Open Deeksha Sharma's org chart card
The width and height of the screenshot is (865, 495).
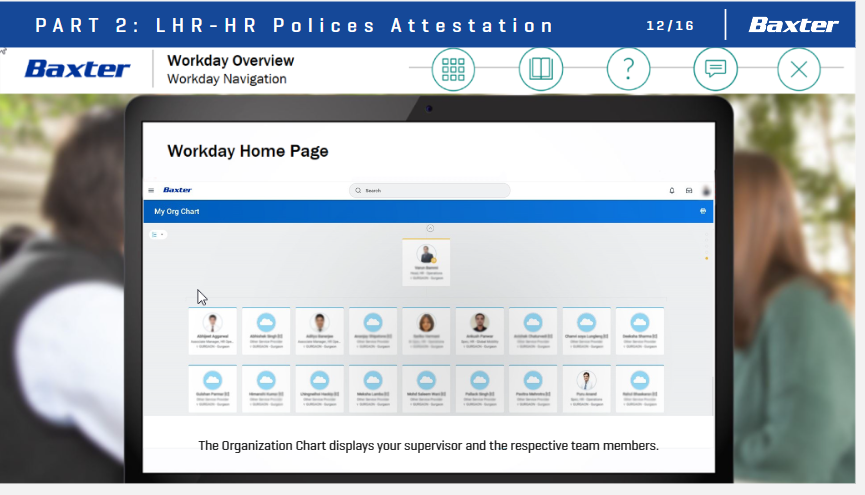coord(640,331)
